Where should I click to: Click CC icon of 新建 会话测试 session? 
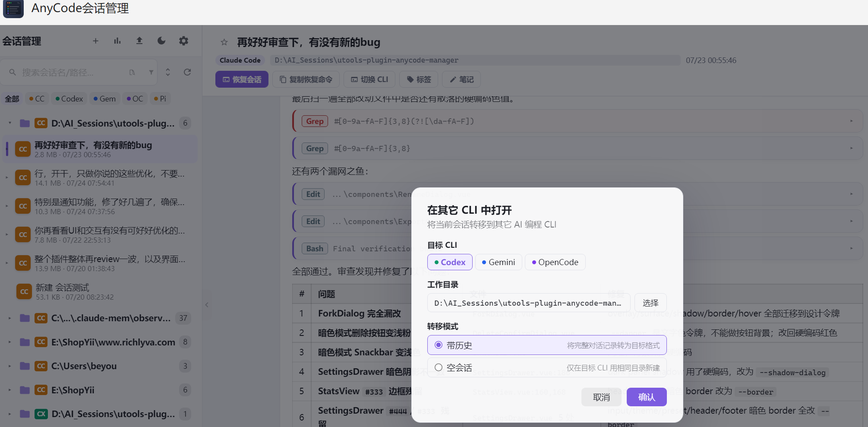click(x=24, y=291)
